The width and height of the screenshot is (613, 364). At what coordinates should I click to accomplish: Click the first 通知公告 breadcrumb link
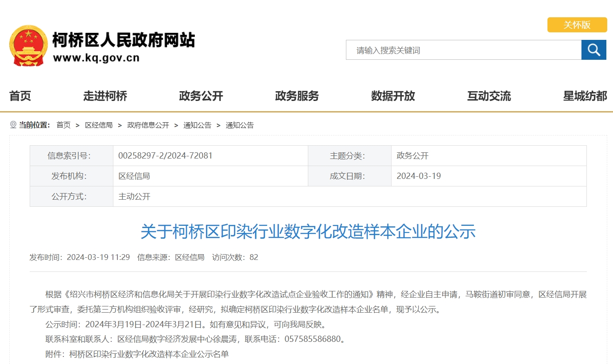pyautogui.click(x=198, y=125)
